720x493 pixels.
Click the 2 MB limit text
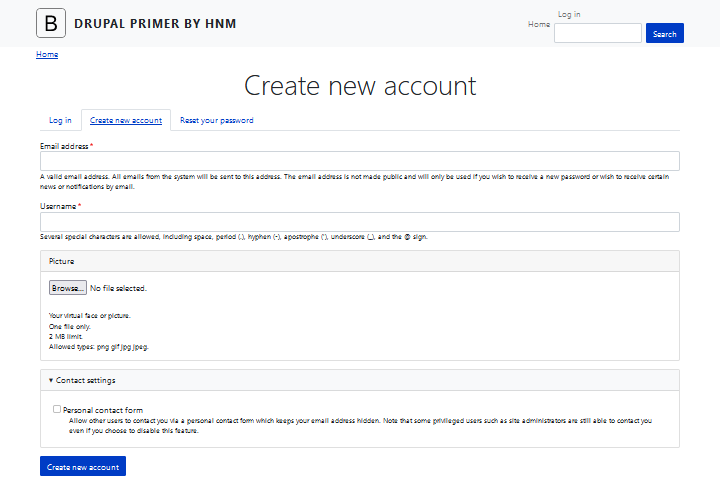pos(66,336)
